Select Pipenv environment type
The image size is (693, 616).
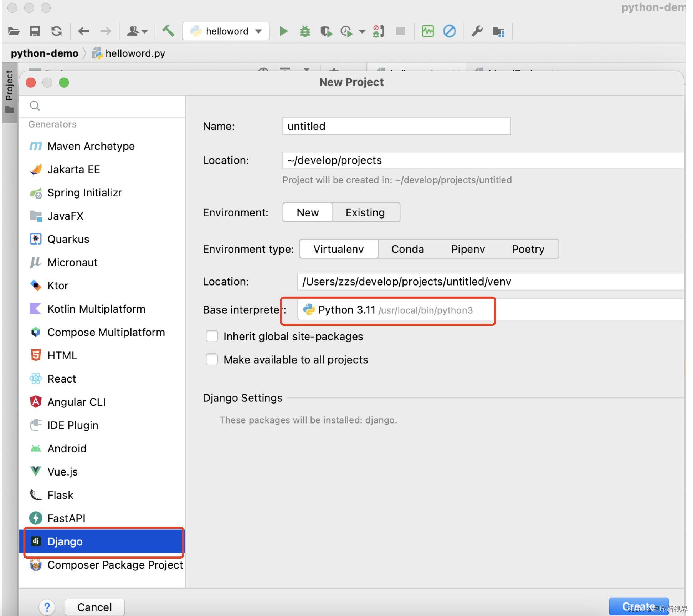click(x=468, y=249)
